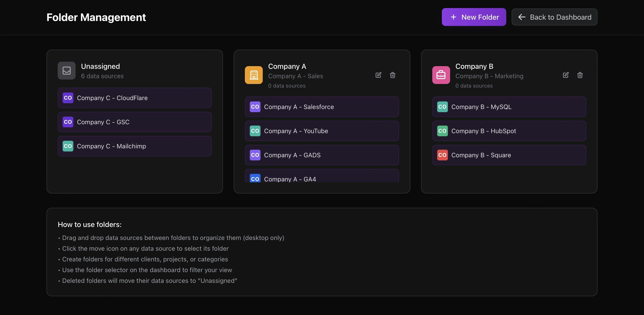Image resolution: width=644 pixels, height=315 pixels.
Task: Select the "Company A - YouTube" data source
Action: point(322,131)
